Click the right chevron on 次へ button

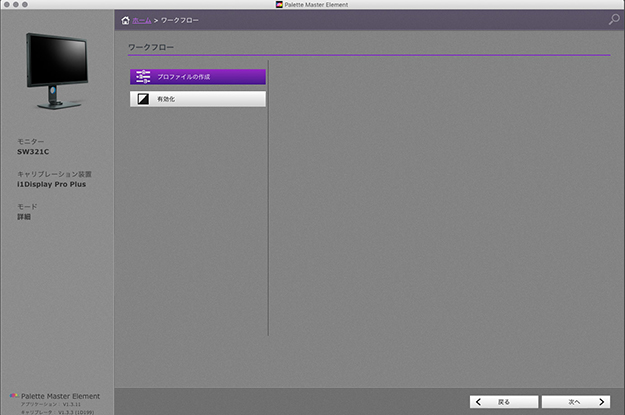[x=600, y=401]
